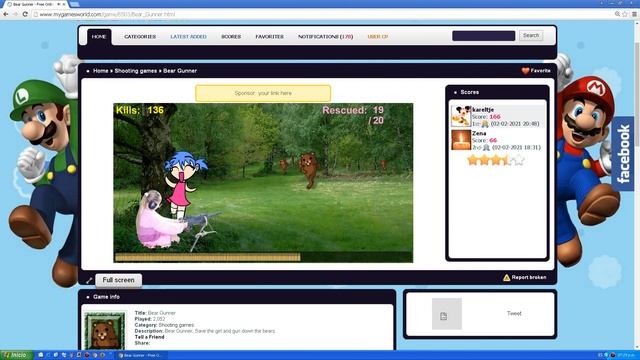Click the Kills: 136 counter text
The width and height of the screenshot is (640, 360).
(140, 110)
